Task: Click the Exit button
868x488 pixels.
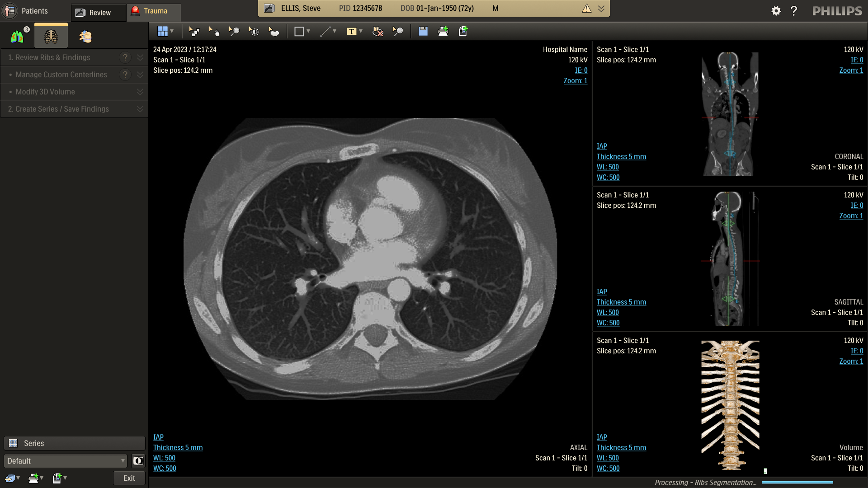Action: [x=129, y=478]
